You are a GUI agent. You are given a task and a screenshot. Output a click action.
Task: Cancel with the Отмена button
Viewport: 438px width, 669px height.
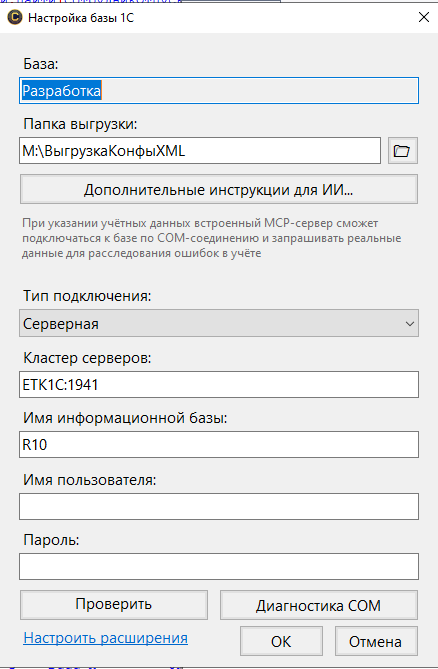[x=376, y=641]
